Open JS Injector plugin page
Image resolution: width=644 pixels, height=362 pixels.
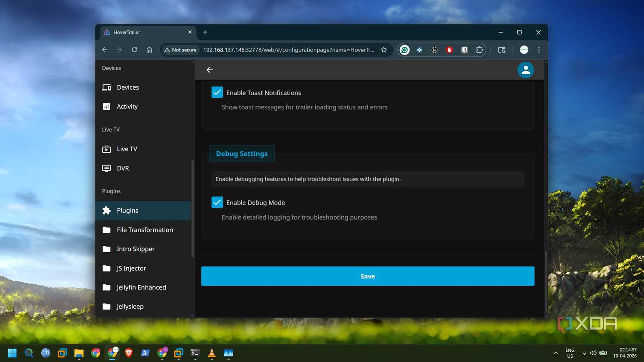143,268
